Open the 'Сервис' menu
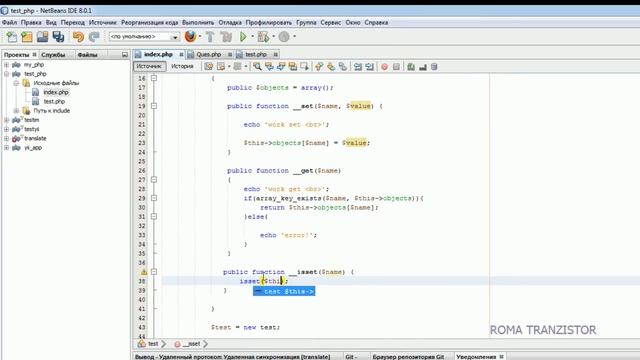Viewport: 640px width, 360px height. (x=331, y=22)
